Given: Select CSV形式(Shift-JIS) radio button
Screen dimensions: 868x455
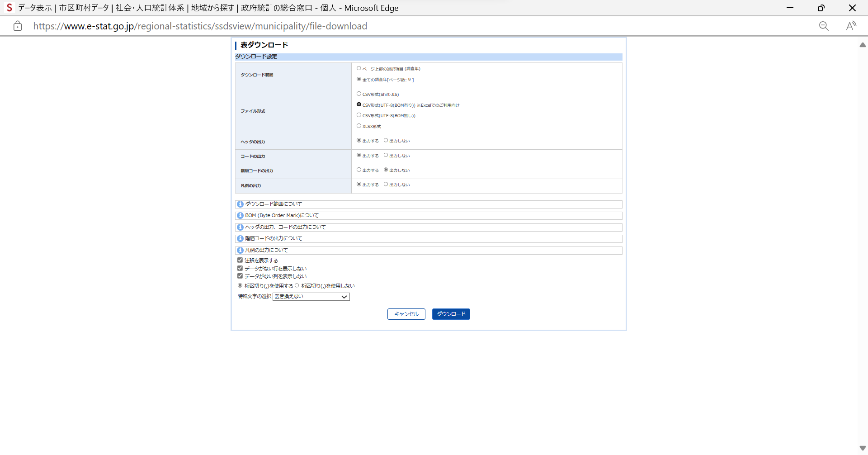Looking at the screenshot, I should pyautogui.click(x=359, y=94).
